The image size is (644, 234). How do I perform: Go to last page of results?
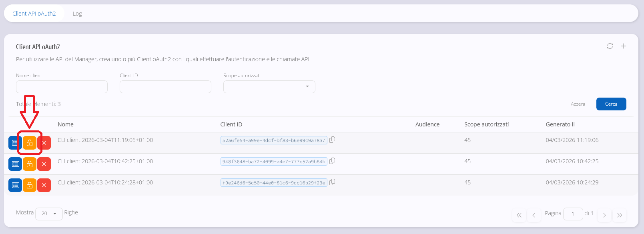[x=620, y=215]
